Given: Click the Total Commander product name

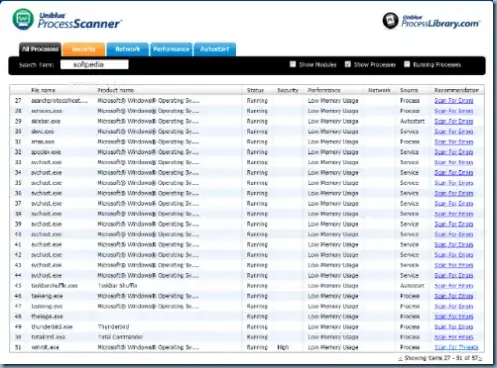Looking at the screenshot, I should 120,337.
